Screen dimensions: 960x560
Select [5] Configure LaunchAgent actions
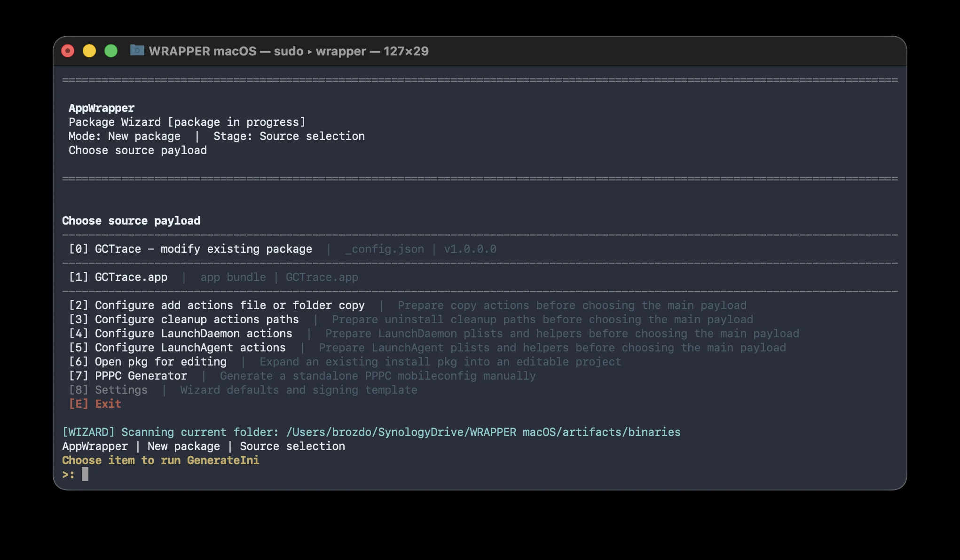click(177, 348)
